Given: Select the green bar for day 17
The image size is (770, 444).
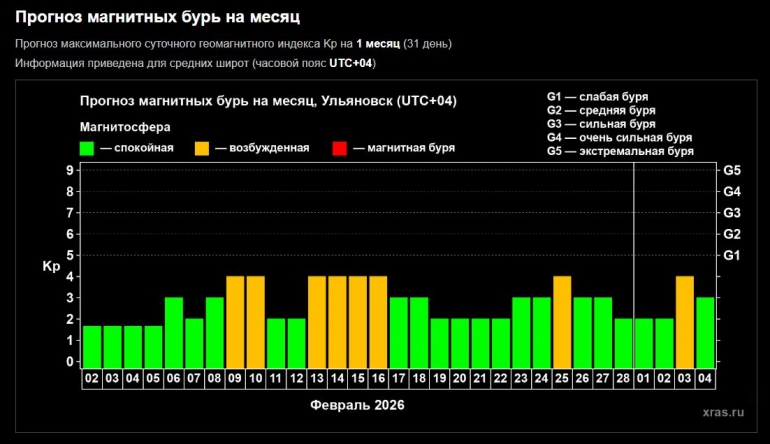Looking at the screenshot, I should (399, 332).
